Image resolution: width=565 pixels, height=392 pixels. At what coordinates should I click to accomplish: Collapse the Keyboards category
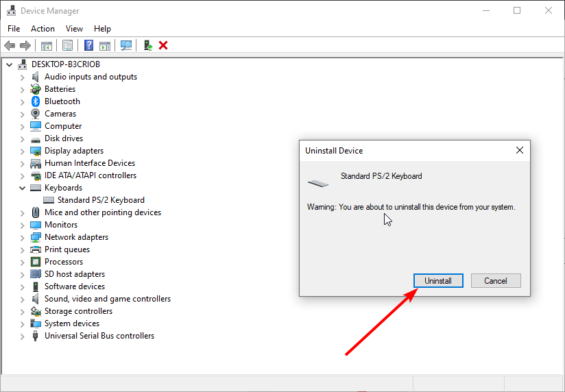point(22,188)
